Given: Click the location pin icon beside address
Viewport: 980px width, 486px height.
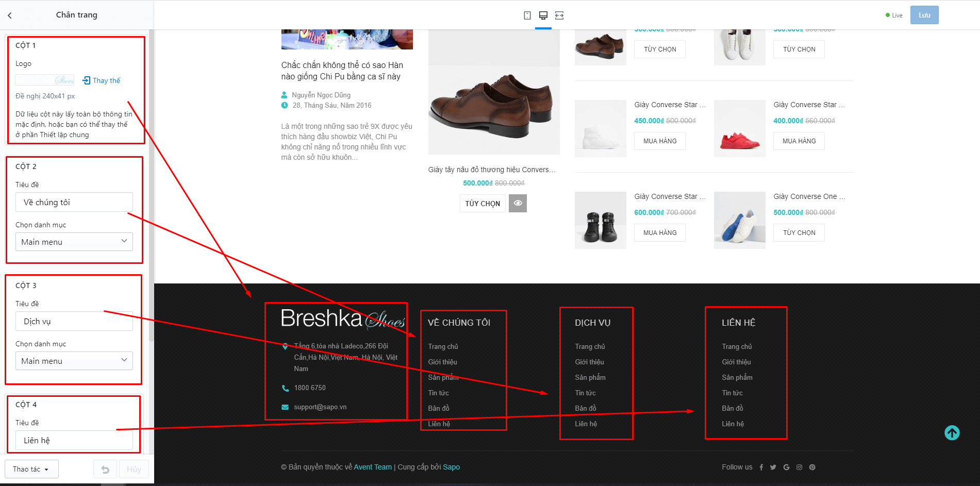Looking at the screenshot, I should click(x=285, y=346).
